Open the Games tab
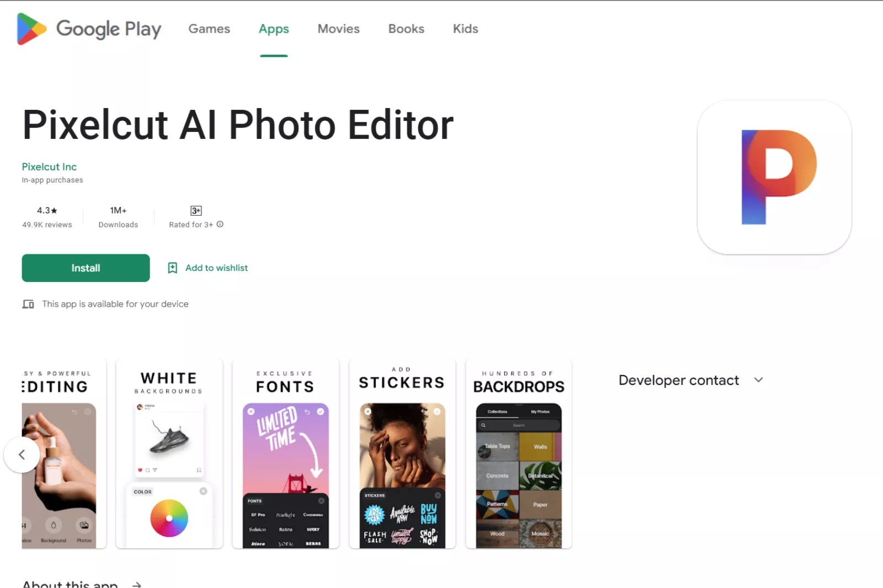Screen dimensions: 883x588 click(209, 29)
